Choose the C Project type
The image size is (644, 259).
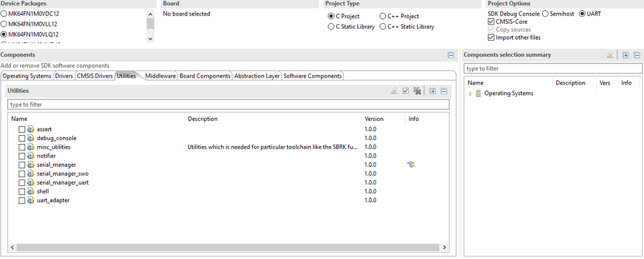tap(331, 17)
